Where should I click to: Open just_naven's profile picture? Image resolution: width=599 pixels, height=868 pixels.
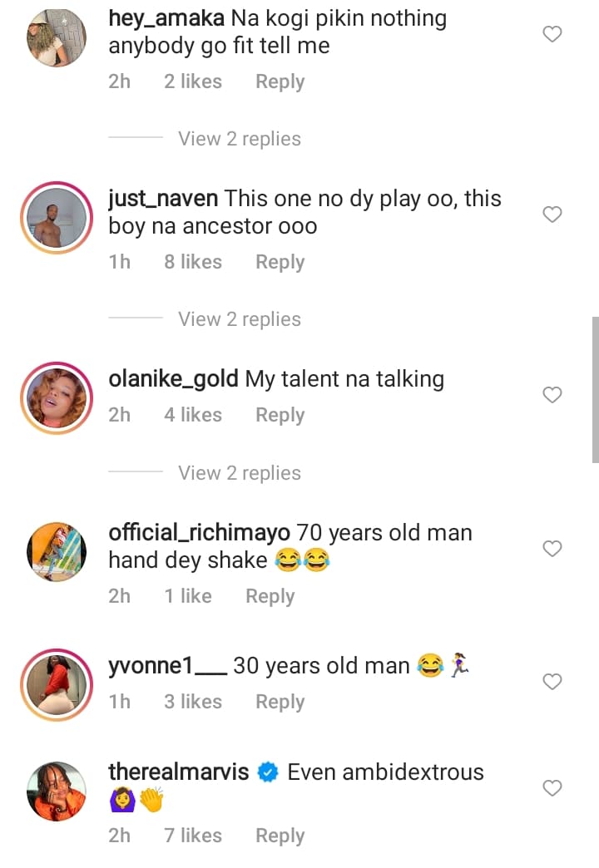[57, 218]
